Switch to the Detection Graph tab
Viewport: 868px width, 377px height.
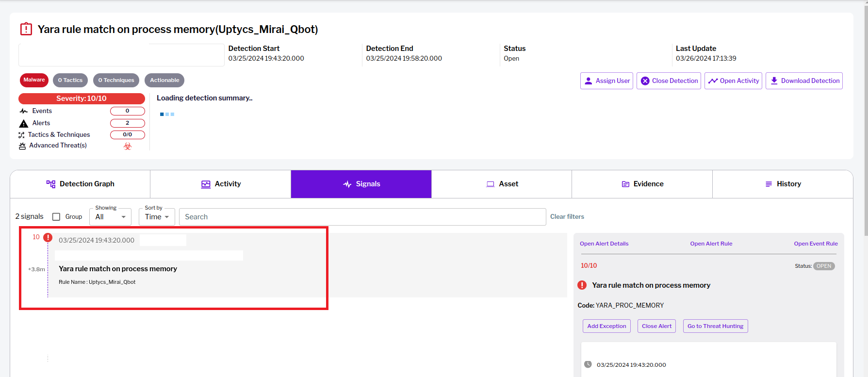coord(80,184)
